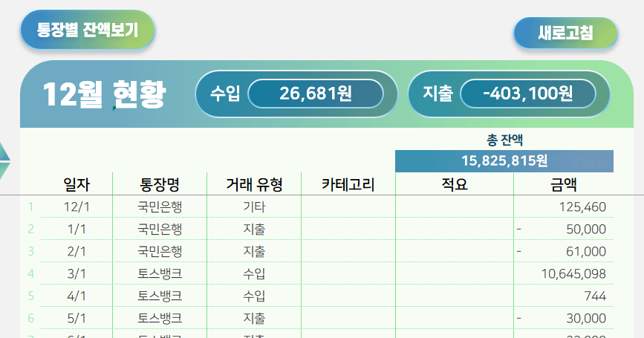Screen dimensions: 644x338
Task: Click the 기타 transaction type cell
Action: [x=254, y=207]
